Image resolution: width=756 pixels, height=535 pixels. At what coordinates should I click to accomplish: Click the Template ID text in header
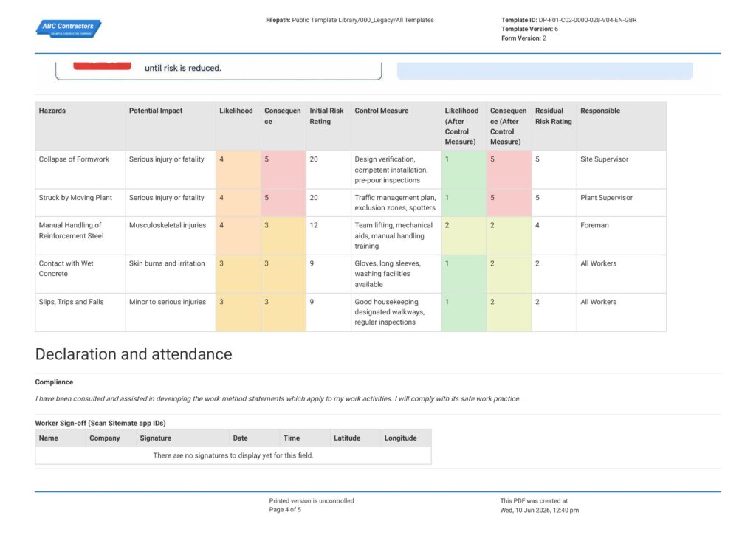569,20
